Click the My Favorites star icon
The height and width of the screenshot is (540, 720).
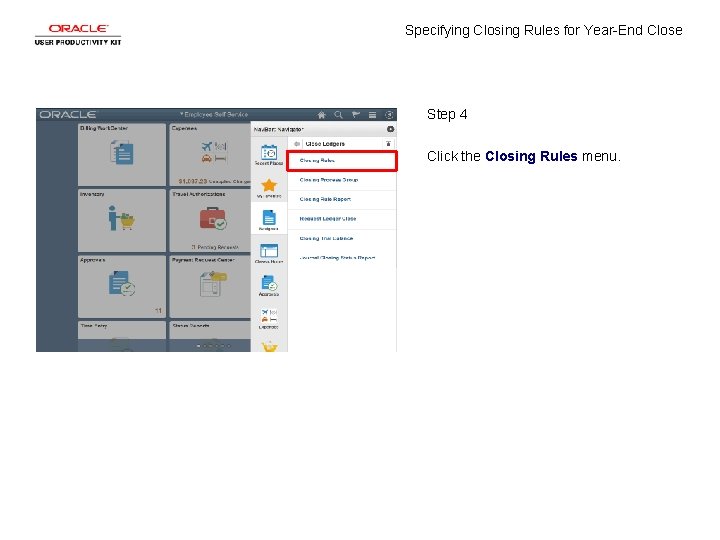(x=269, y=188)
